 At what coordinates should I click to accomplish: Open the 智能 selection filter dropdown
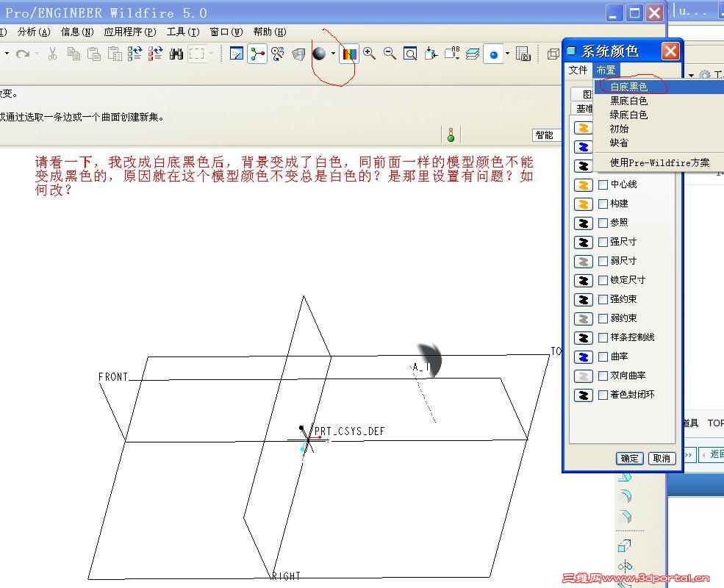(x=546, y=135)
